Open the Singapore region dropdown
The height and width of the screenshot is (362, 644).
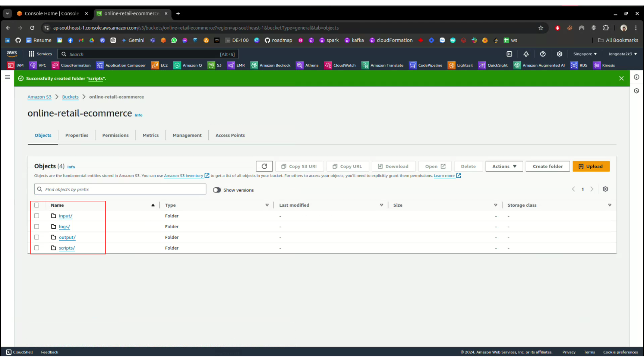tap(585, 54)
